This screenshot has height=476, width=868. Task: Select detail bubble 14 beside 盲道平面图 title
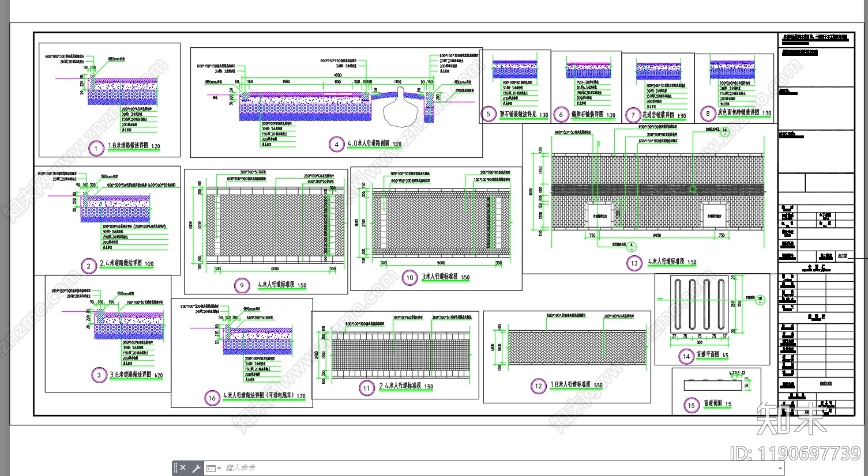(686, 356)
